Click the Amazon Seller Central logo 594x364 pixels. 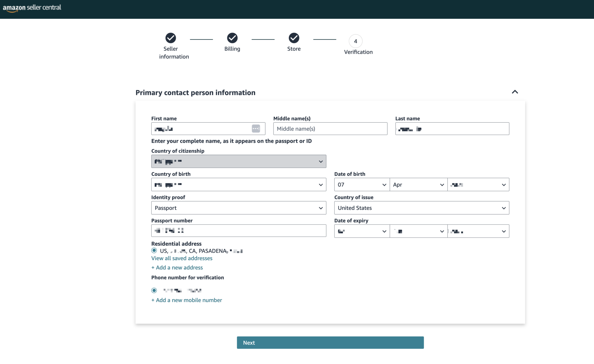tap(32, 8)
